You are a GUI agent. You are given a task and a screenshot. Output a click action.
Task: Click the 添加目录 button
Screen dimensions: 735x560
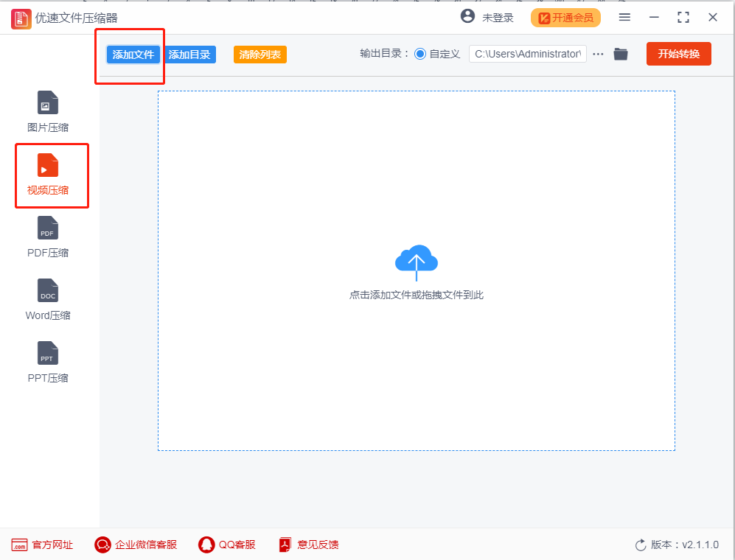point(190,55)
